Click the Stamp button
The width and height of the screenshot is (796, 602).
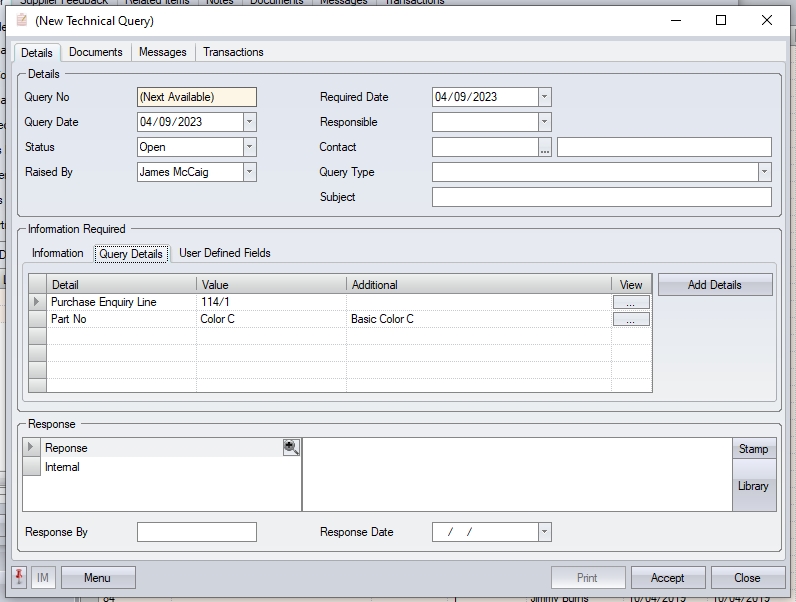pos(753,449)
